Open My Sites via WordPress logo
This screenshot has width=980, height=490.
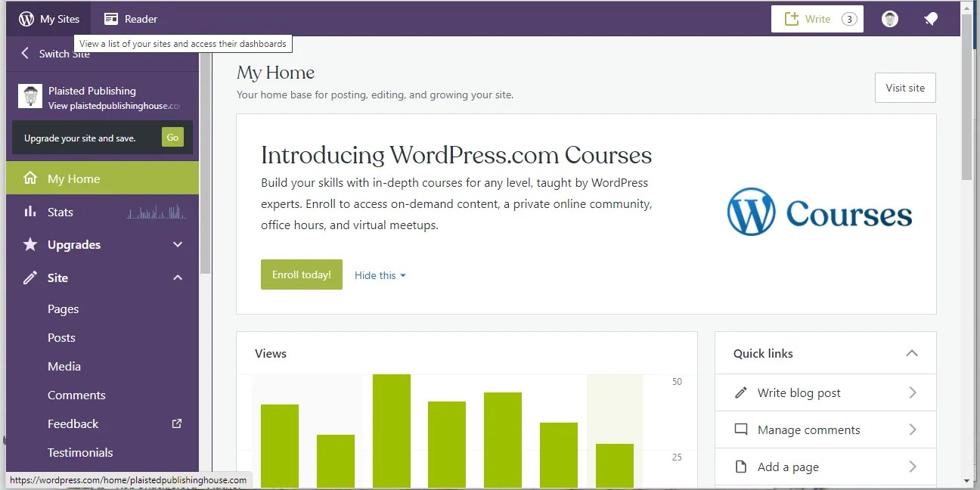tap(26, 19)
